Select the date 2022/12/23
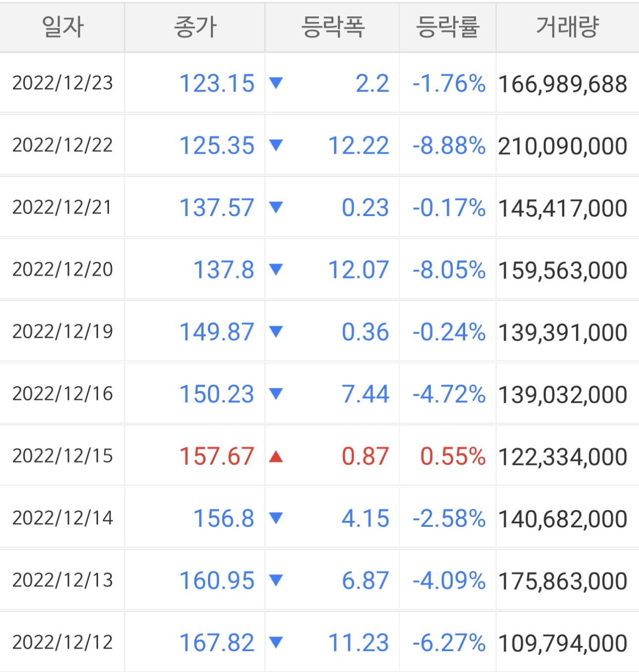Viewport: 639px width, 672px height. pyautogui.click(x=63, y=83)
